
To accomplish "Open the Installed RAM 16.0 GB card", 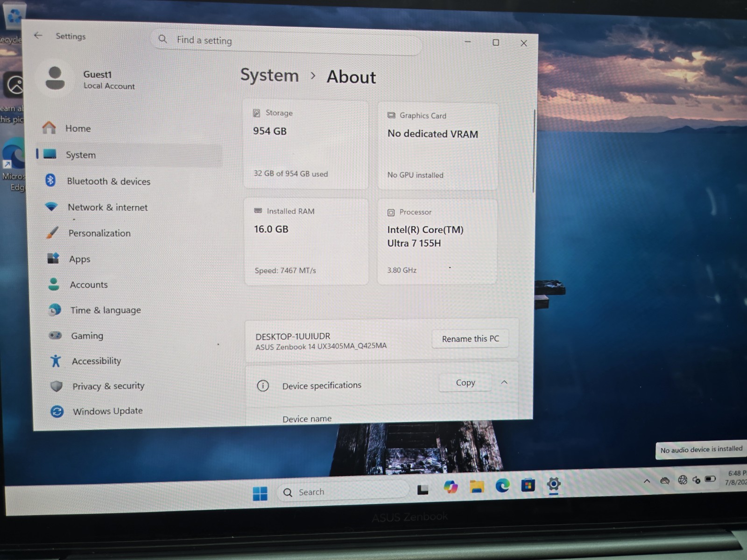I will pyautogui.click(x=306, y=241).
